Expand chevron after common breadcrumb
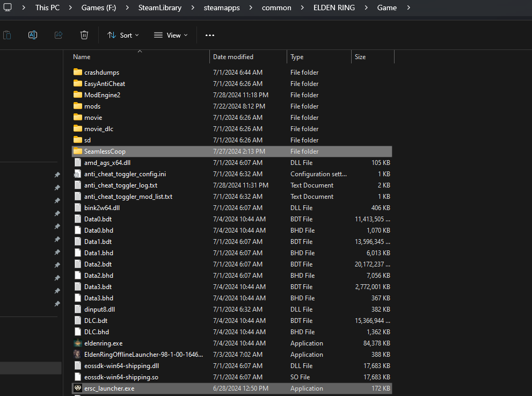Image resolution: width=532 pixels, height=396 pixels. 302,8
